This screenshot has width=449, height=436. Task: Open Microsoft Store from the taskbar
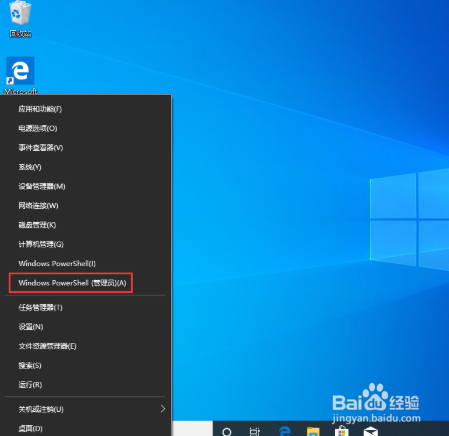coord(342,431)
